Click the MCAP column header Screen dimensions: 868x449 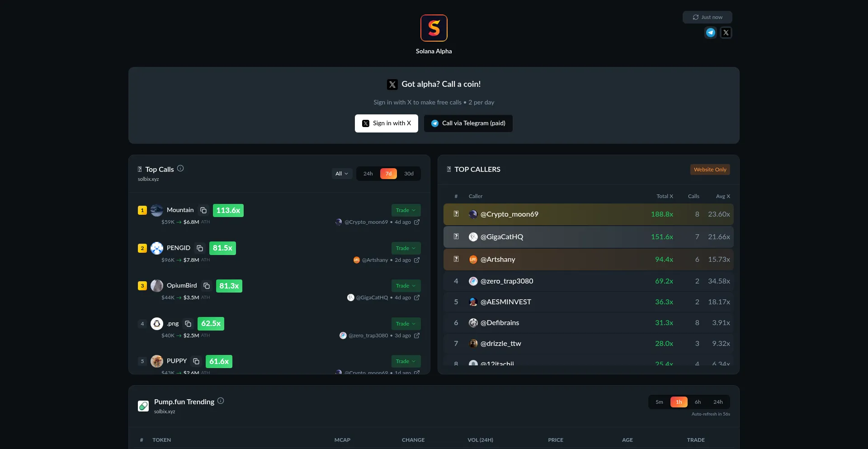point(342,440)
